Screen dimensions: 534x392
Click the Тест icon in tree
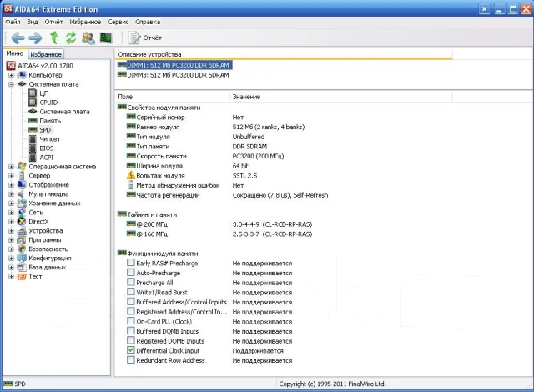[x=22, y=277]
